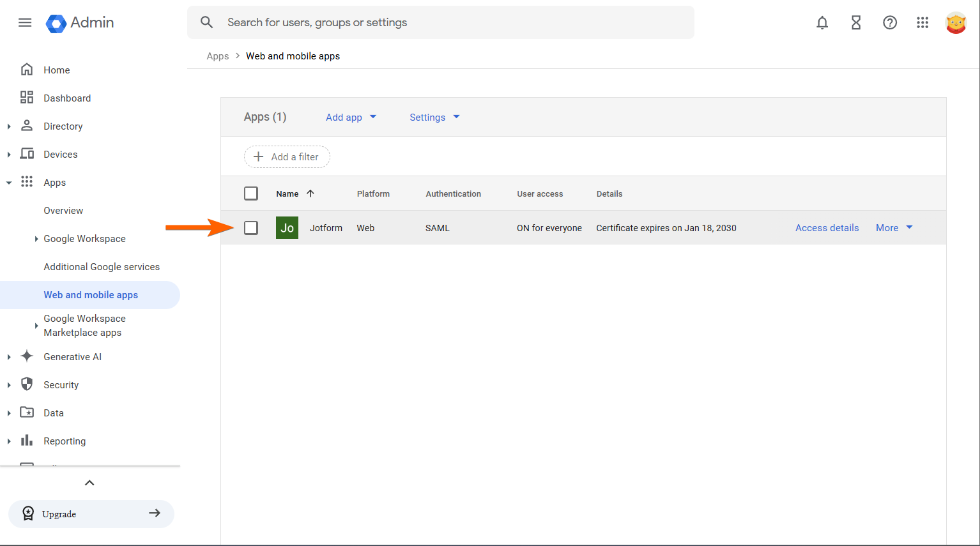Open the Google apps grid launcher
The image size is (980, 546).
tap(923, 23)
